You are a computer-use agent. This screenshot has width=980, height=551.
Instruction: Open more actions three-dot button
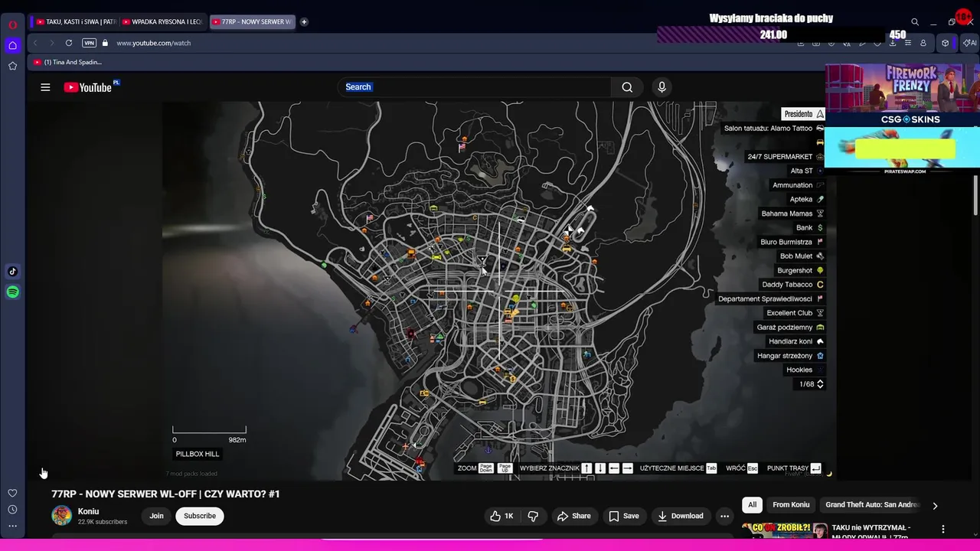pyautogui.click(x=724, y=516)
